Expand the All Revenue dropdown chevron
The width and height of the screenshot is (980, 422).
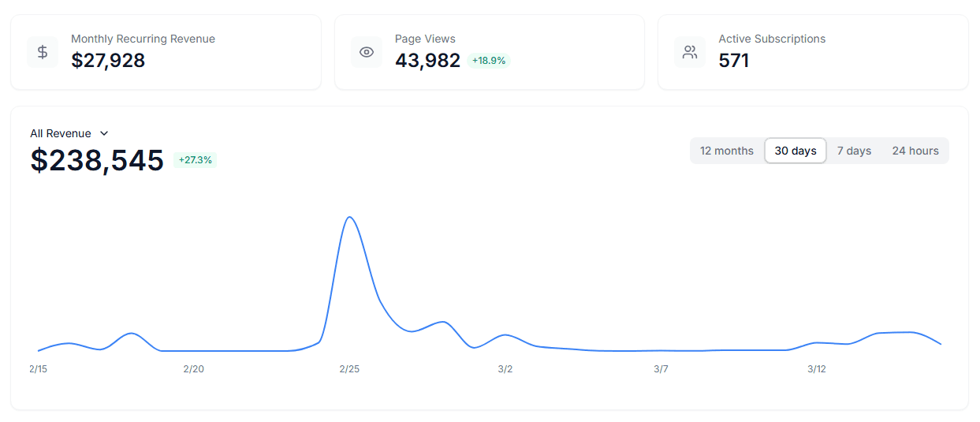[x=104, y=133]
